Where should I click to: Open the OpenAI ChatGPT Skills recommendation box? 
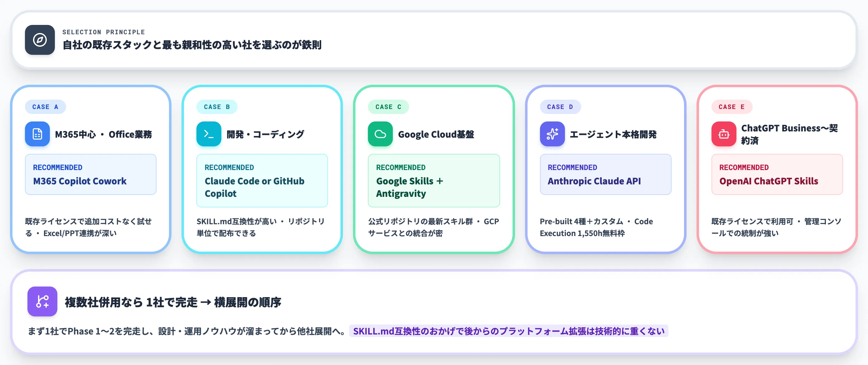click(x=777, y=174)
